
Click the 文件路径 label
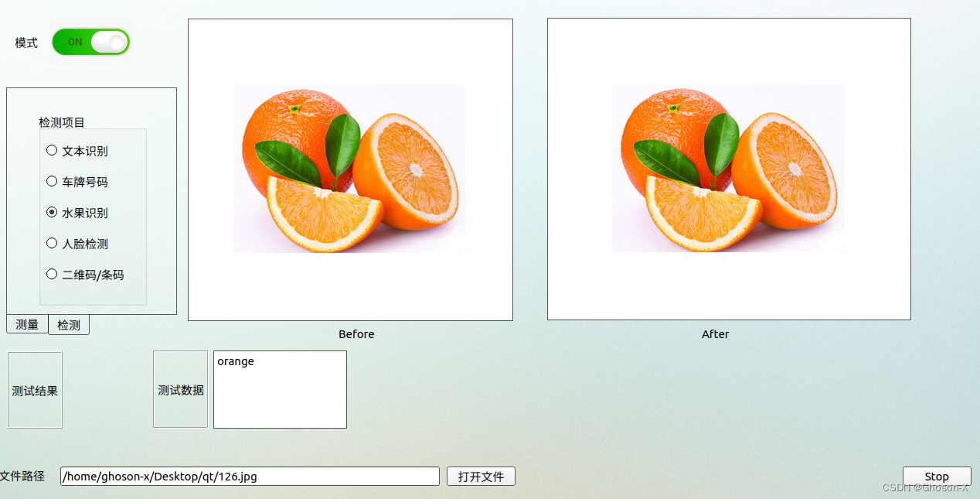pyautogui.click(x=22, y=476)
